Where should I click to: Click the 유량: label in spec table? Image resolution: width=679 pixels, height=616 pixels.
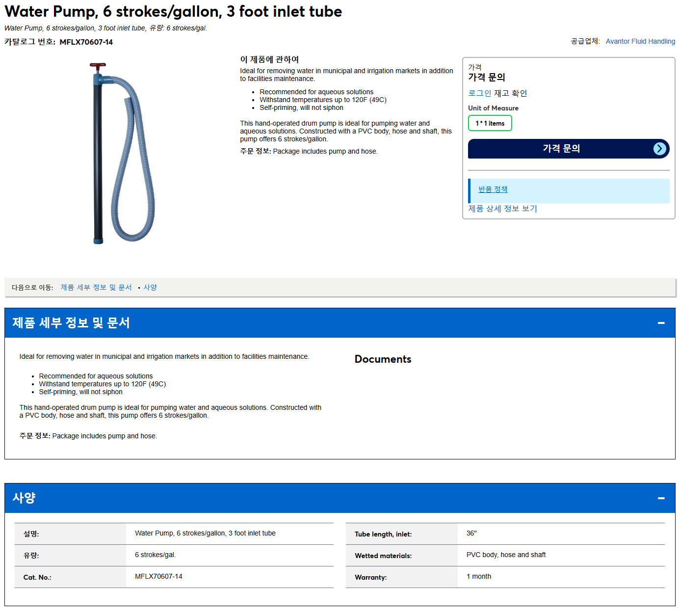[31, 556]
